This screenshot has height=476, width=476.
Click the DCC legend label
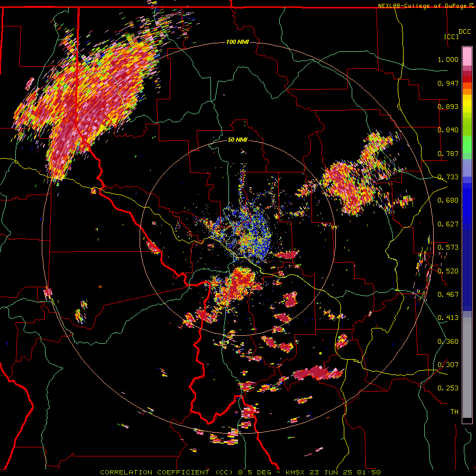click(x=464, y=32)
